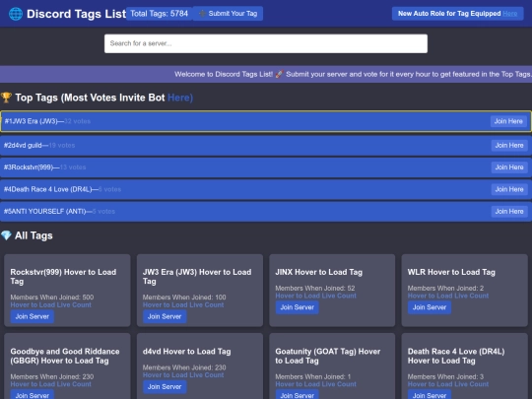Join Here for #3 Rockstvr(999)
Viewport: 532px width, 399px height.
pos(509,167)
